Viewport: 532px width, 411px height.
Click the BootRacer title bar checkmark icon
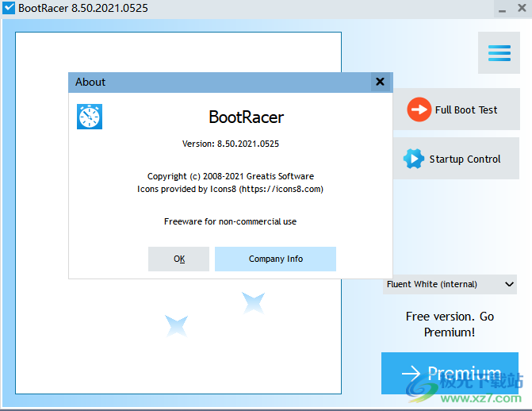9,8
